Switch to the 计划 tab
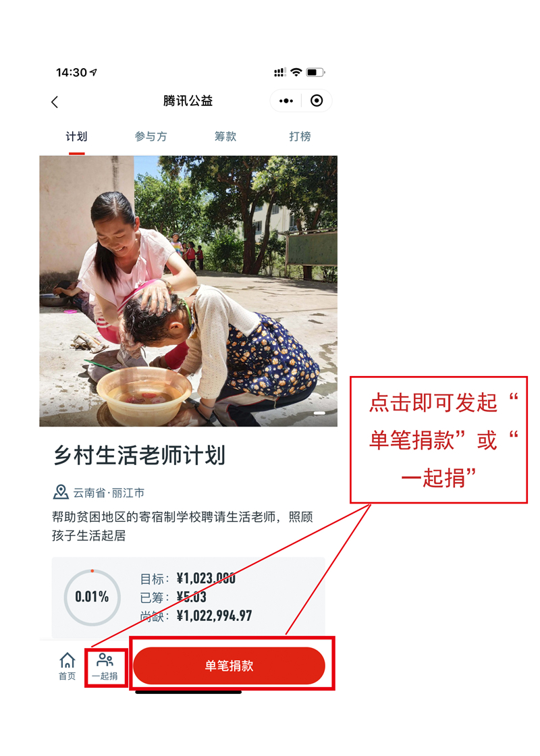540x756 pixels. [77, 136]
